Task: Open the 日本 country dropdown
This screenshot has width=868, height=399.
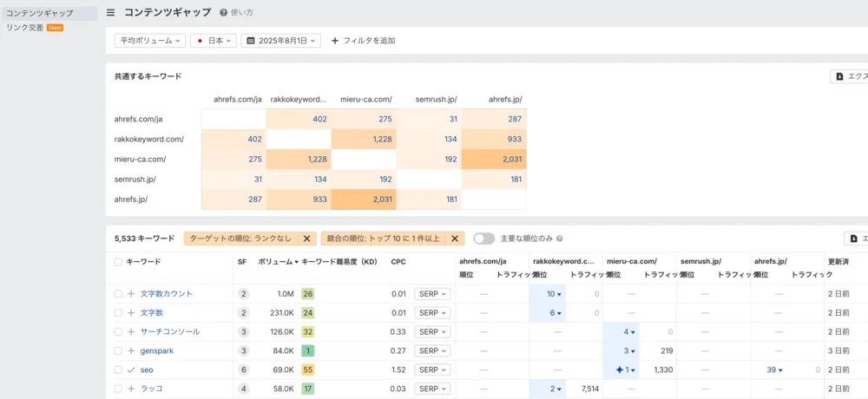Action: pyautogui.click(x=214, y=41)
